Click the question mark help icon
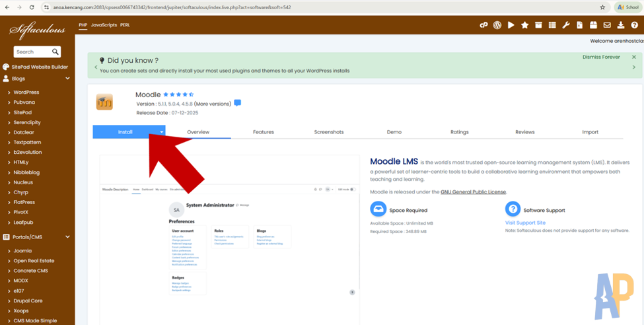Viewport: 644px width, 325px height. tap(634, 25)
